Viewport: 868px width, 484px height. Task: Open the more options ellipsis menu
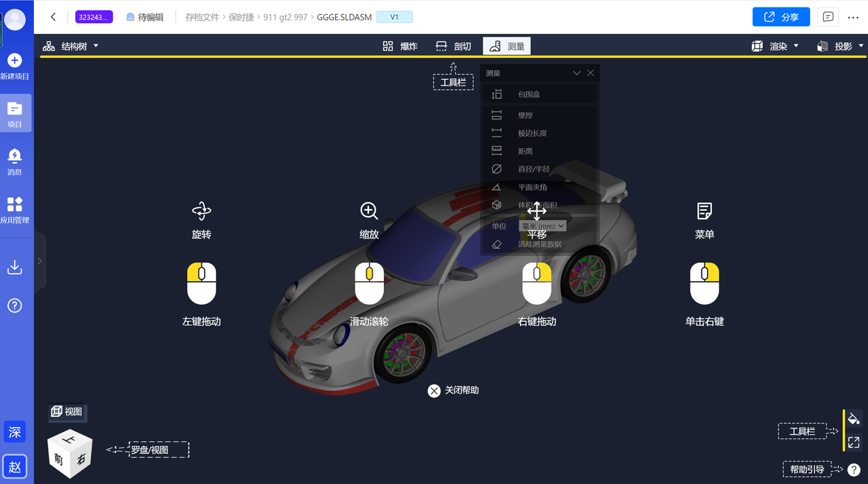[x=853, y=18]
